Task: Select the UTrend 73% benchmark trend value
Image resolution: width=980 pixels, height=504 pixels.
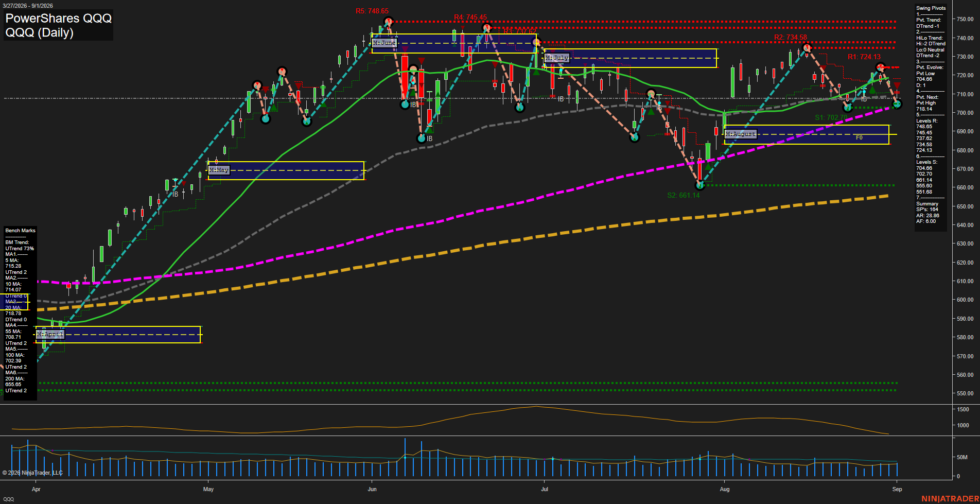Action: [x=20, y=249]
